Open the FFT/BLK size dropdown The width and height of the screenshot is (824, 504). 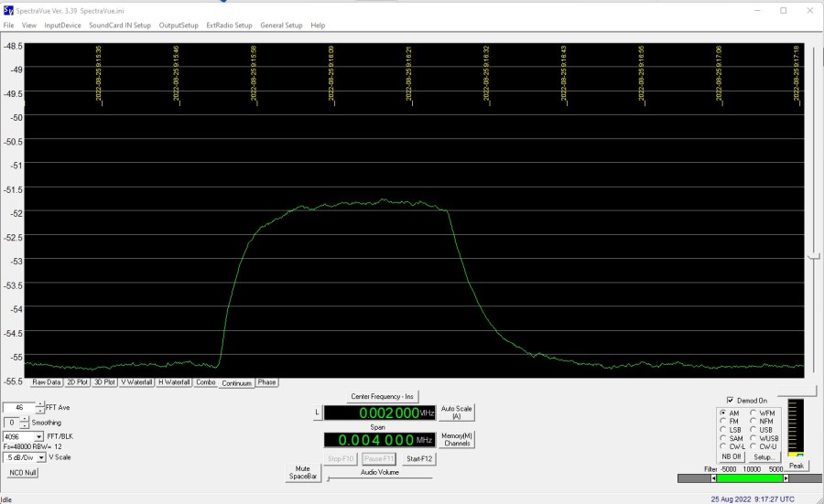coord(39,437)
